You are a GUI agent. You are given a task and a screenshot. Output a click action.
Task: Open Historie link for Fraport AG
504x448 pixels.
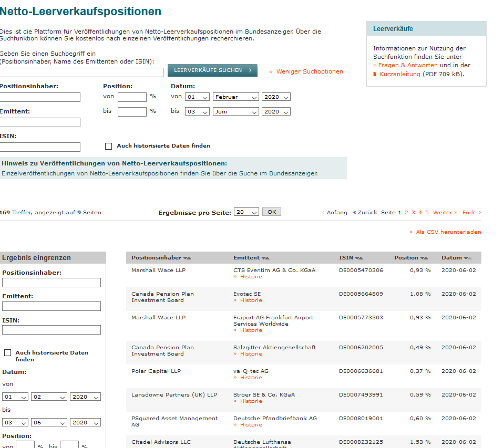(x=251, y=330)
